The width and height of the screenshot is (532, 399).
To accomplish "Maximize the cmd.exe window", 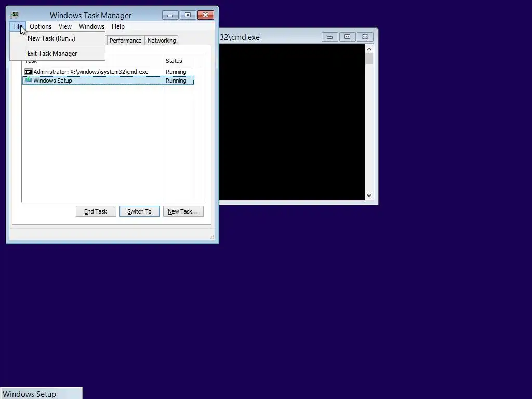I will [347, 37].
